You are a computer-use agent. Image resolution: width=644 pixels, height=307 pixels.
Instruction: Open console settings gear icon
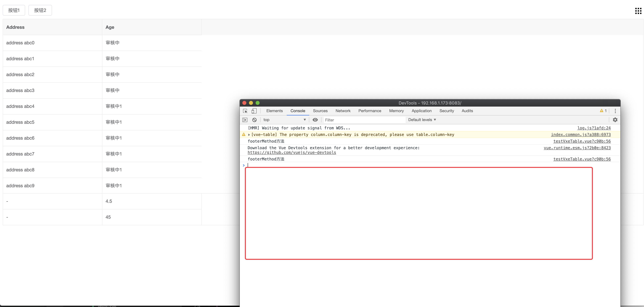pos(615,120)
